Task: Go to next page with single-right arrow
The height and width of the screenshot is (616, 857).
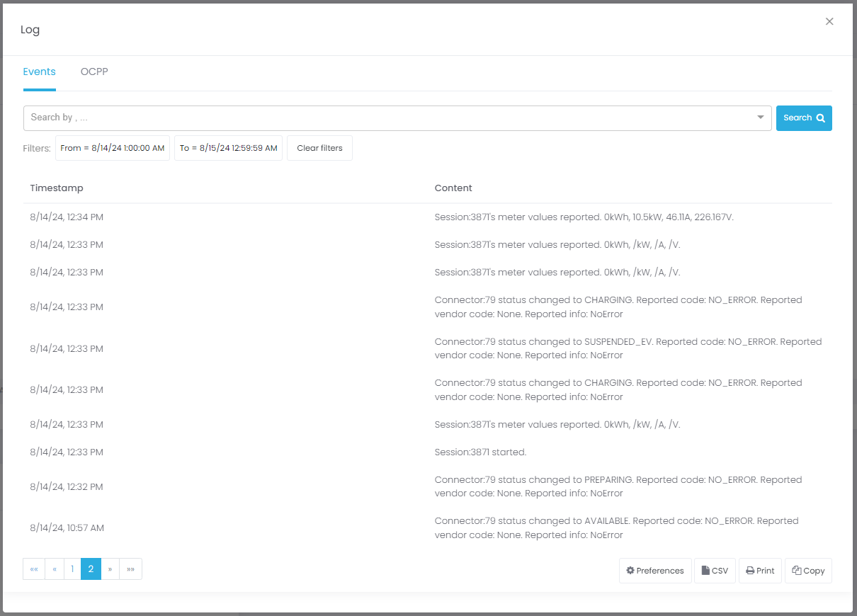Action: point(110,569)
